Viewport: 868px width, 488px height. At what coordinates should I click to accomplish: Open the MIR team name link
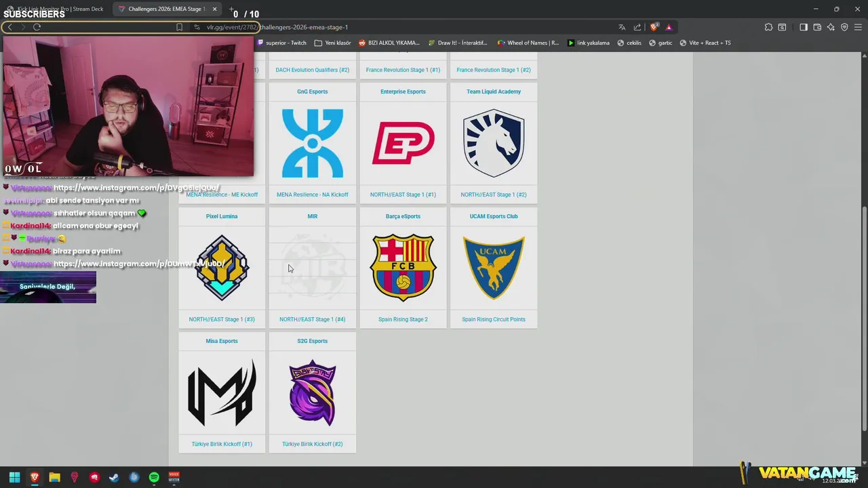(x=312, y=216)
